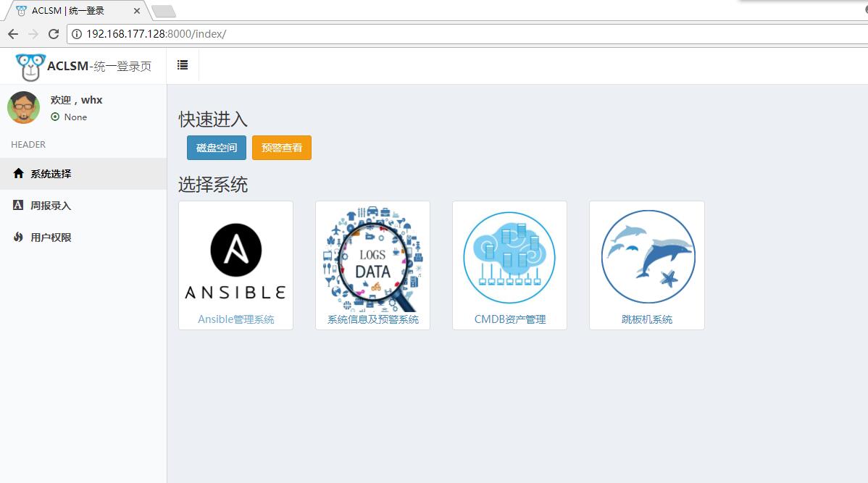Viewport: 868px width, 483px height.
Task: Open the Ansible管理系统 link
Action: point(235,319)
